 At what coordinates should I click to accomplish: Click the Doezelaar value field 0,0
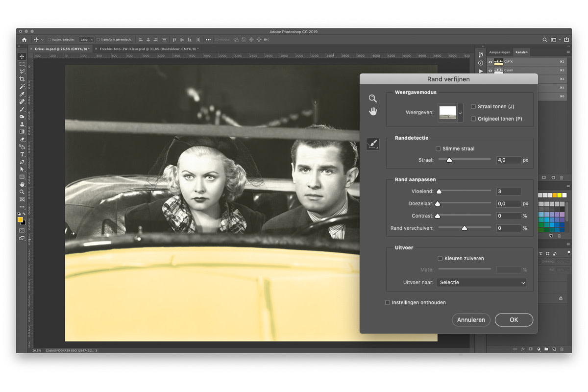tap(509, 204)
